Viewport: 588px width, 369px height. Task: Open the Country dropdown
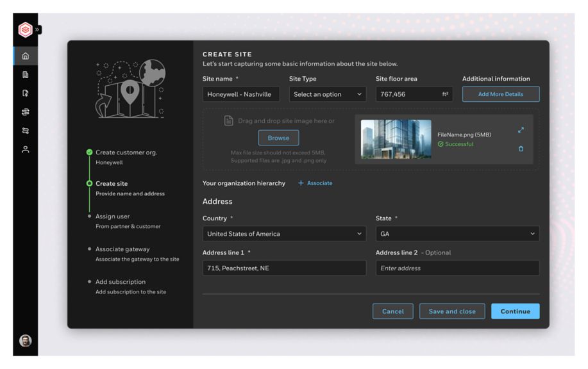(284, 234)
